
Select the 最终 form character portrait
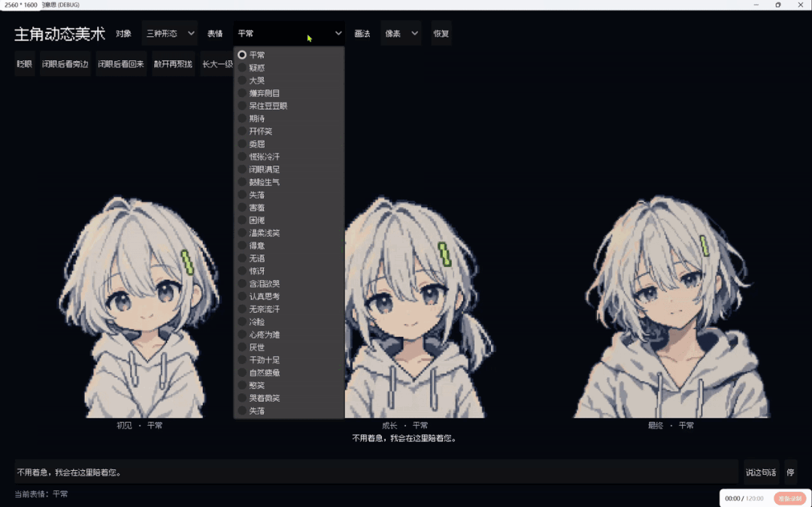tap(671, 307)
